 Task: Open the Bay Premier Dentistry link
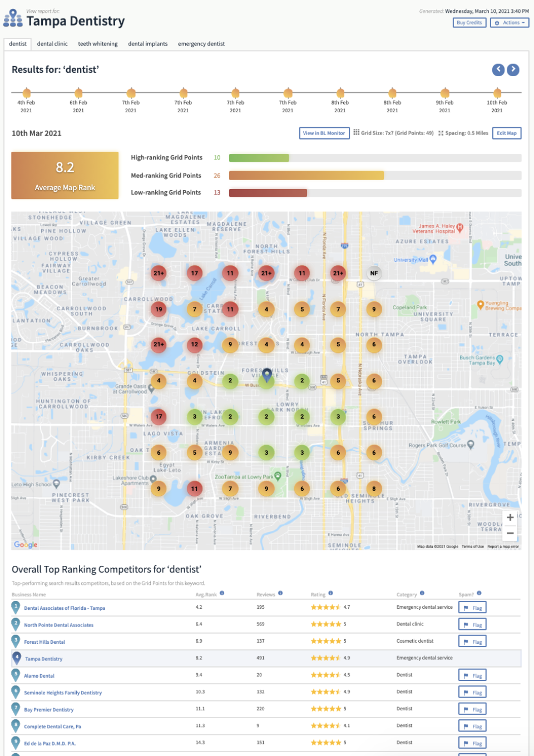48,710
